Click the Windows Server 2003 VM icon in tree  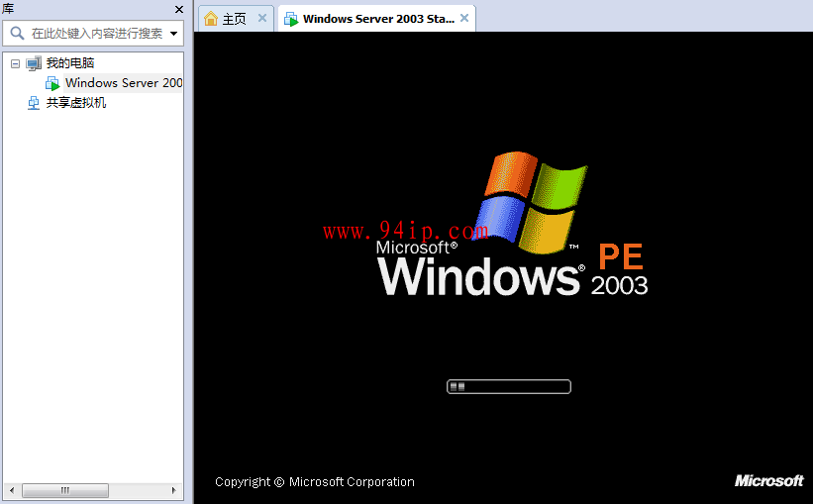point(52,83)
